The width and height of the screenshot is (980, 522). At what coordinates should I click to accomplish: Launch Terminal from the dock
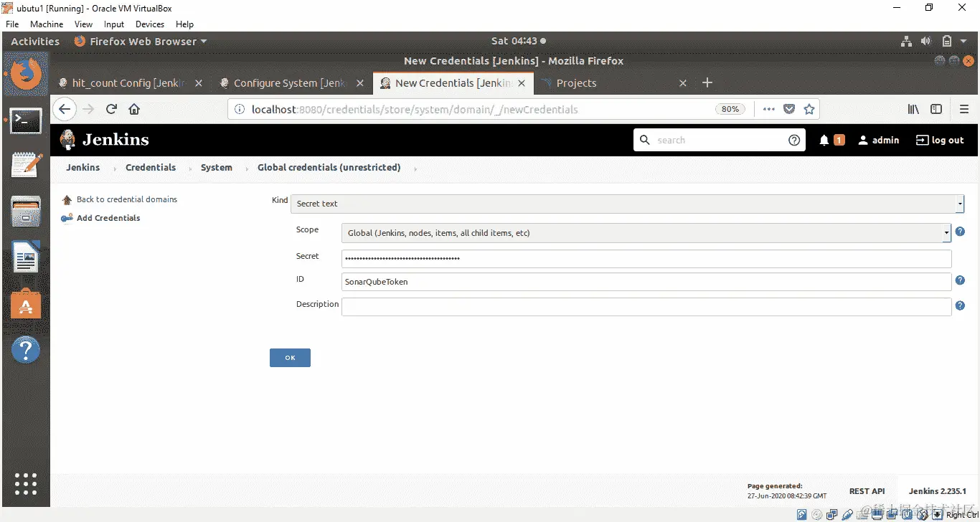26,121
